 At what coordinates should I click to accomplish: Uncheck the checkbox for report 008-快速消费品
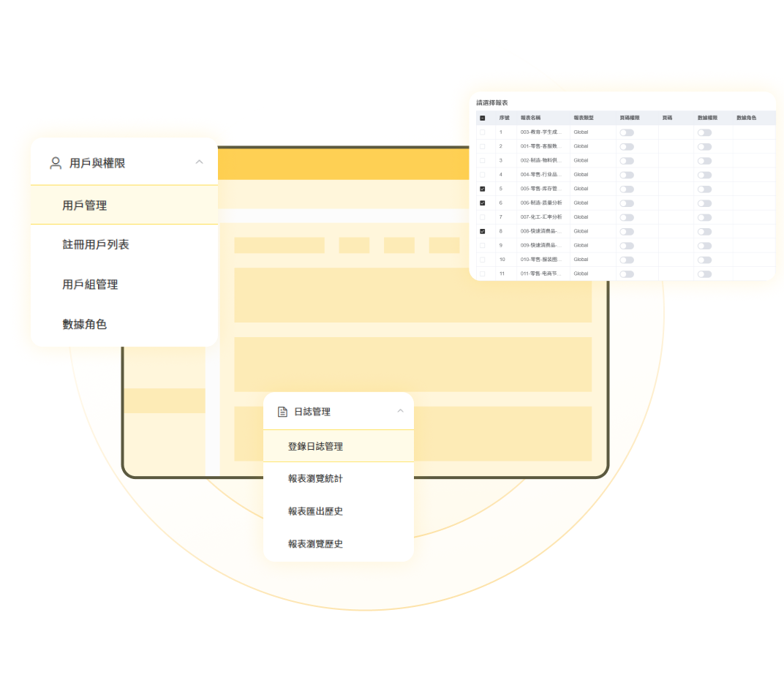484,231
